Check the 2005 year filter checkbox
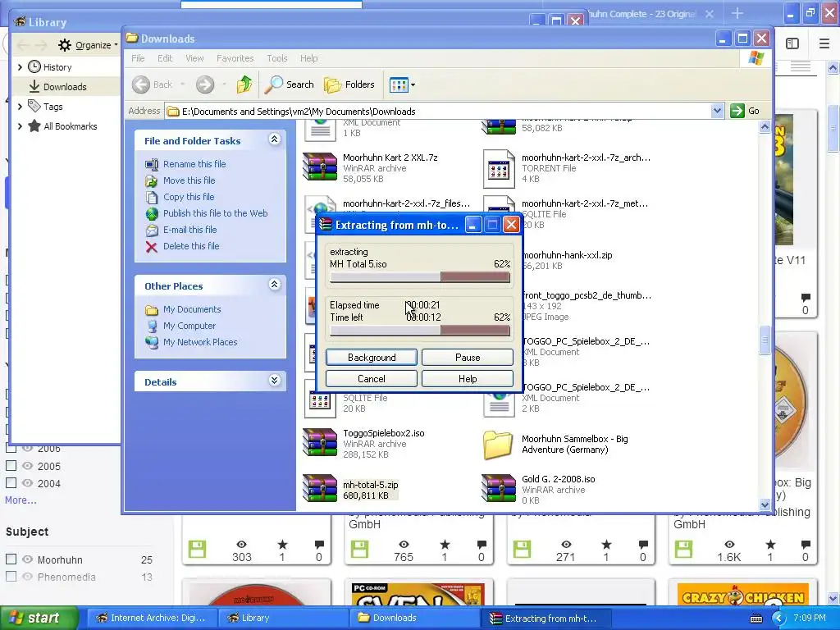Viewport: 840px width, 630px height. pyautogui.click(x=11, y=466)
